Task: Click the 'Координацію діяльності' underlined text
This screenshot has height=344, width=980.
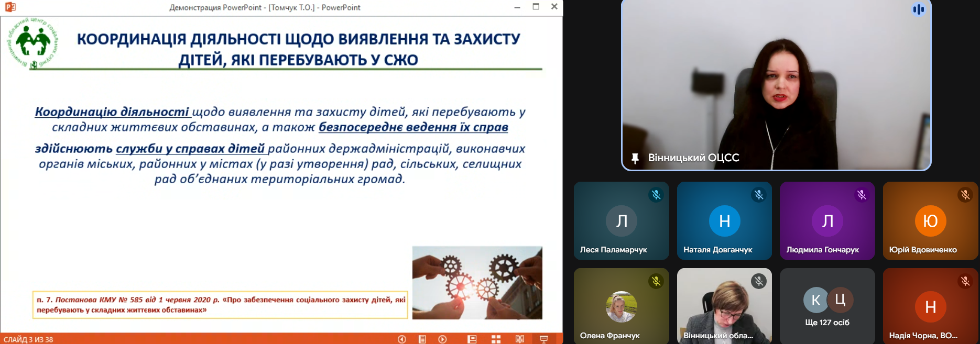Action: (112, 112)
